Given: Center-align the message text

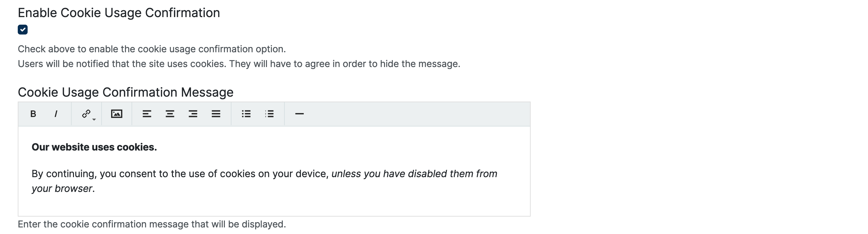Looking at the screenshot, I should pos(170,114).
